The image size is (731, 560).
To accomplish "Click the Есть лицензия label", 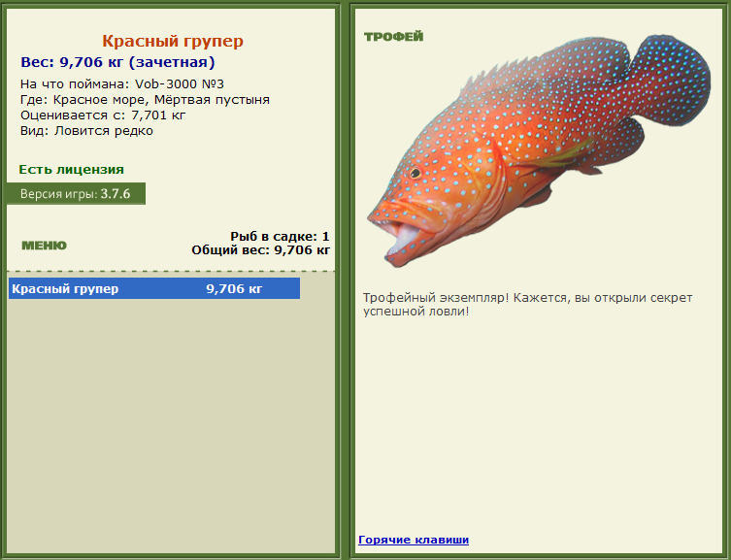I will [x=71, y=170].
